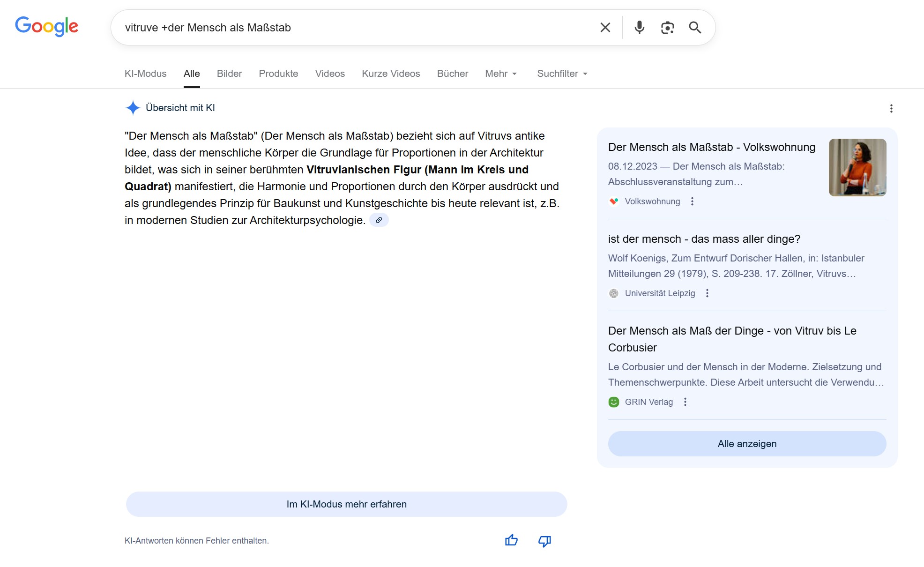Start voice search with microphone icon
924x567 pixels.
[x=639, y=28]
